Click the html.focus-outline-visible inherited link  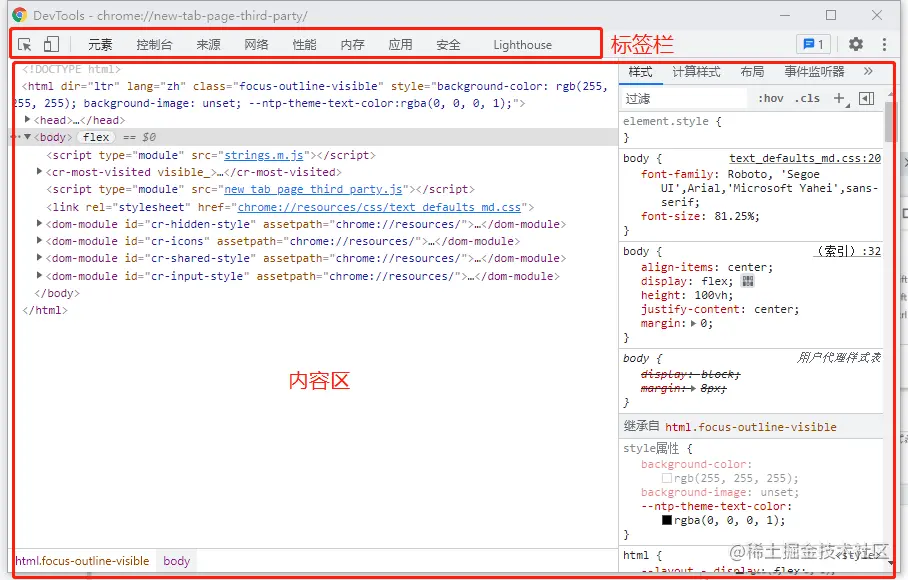coord(750,427)
